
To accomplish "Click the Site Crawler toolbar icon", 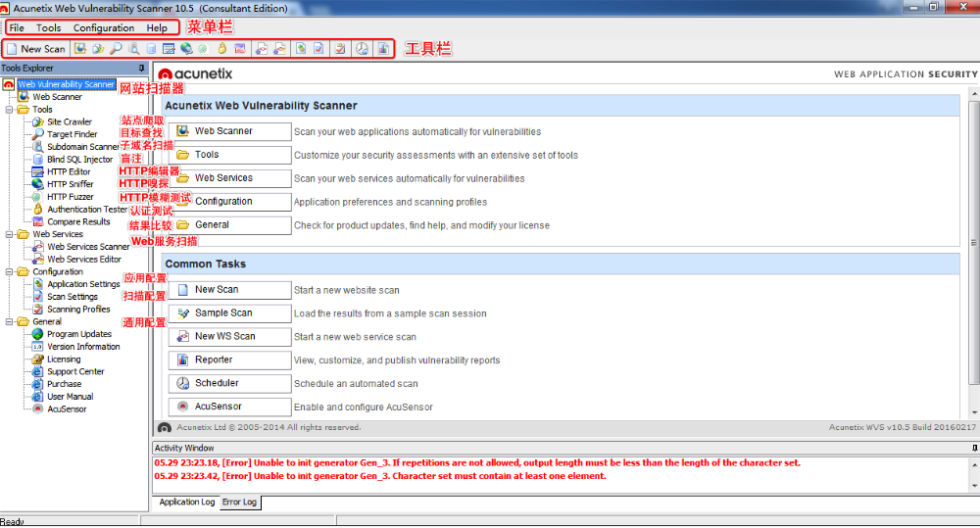I will (x=98, y=49).
